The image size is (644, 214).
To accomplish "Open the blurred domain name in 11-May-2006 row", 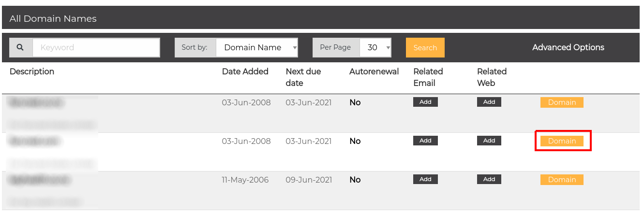I will click(39, 180).
